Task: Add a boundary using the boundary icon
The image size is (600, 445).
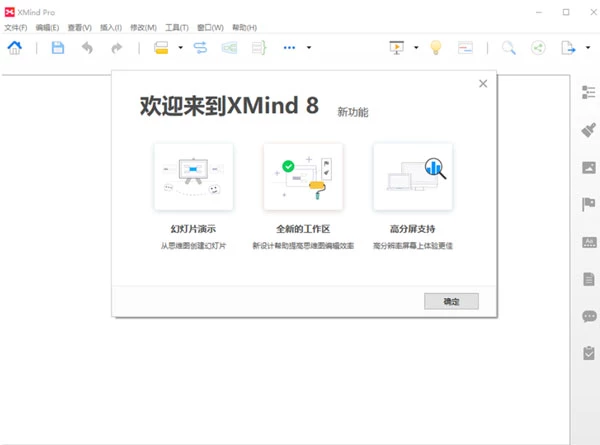Action: [229, 48]
